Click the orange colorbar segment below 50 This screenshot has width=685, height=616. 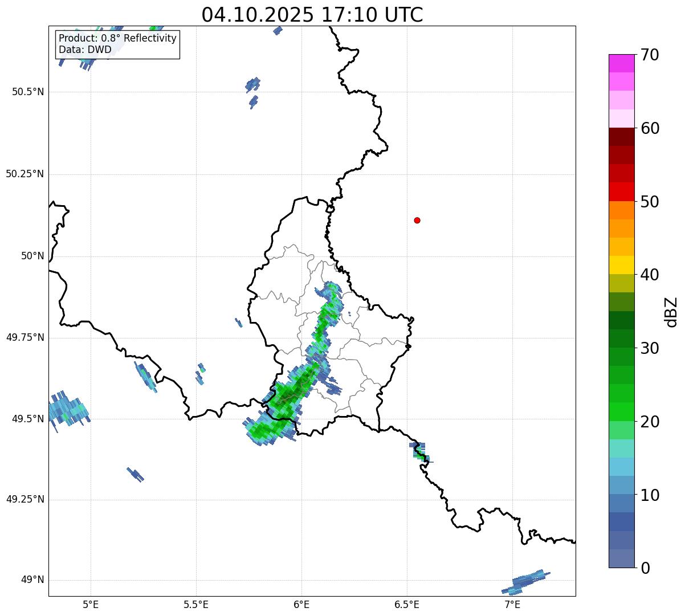[622, 210]
